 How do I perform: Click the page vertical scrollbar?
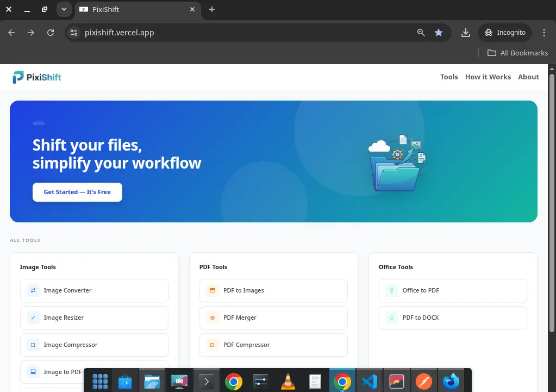pos(552,202)
